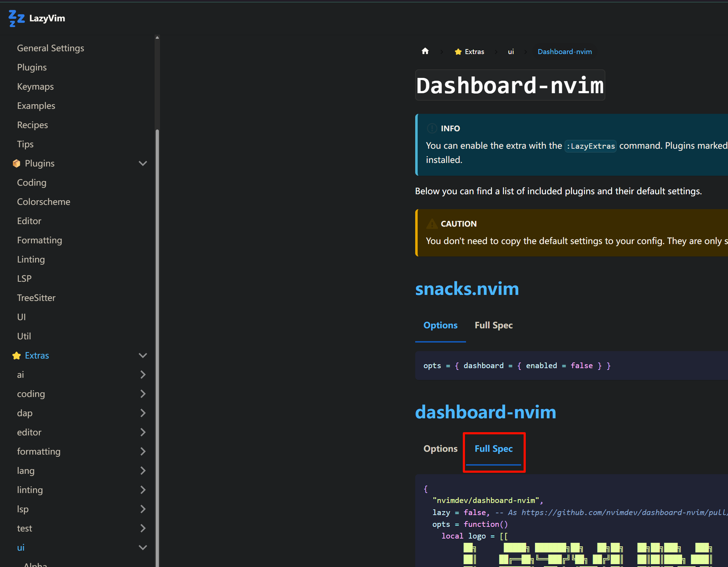Viewport: 728px width, 567px height.
Task: Expand the lang extras chevron
Action: point(143,471)
